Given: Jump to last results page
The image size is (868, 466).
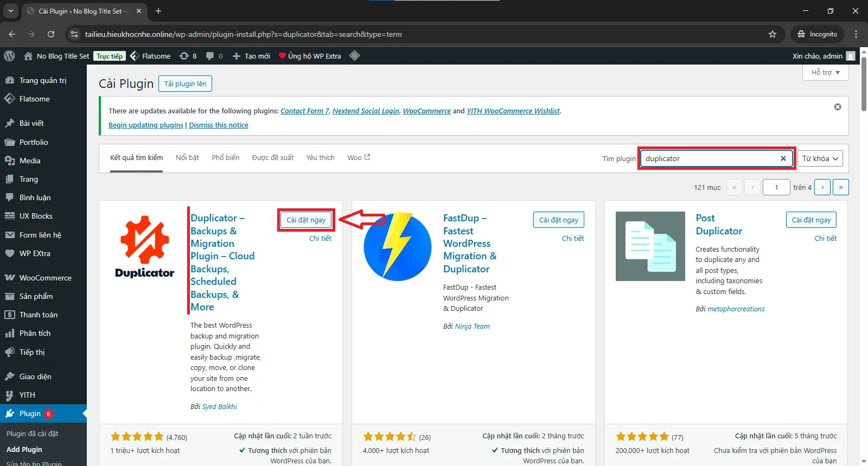Looking at the screenshot, I should pos(840,187).
